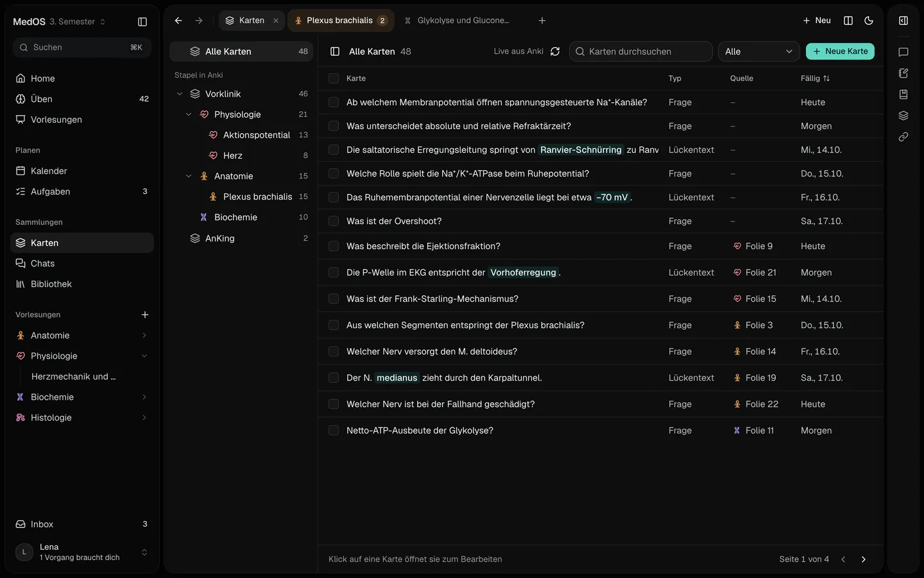Open split view layout icon
This screenshot has width=924, height=578.
848,21
